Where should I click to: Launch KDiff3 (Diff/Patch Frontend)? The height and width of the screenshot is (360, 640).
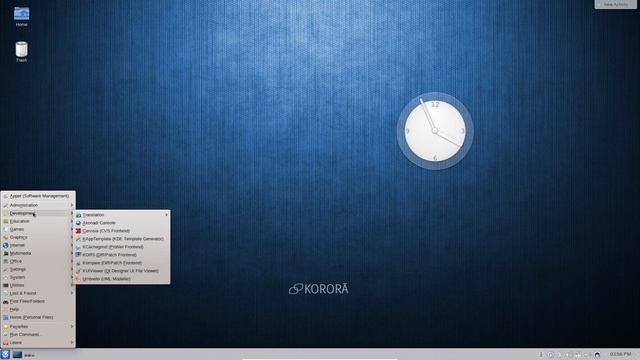coord(122,255)
